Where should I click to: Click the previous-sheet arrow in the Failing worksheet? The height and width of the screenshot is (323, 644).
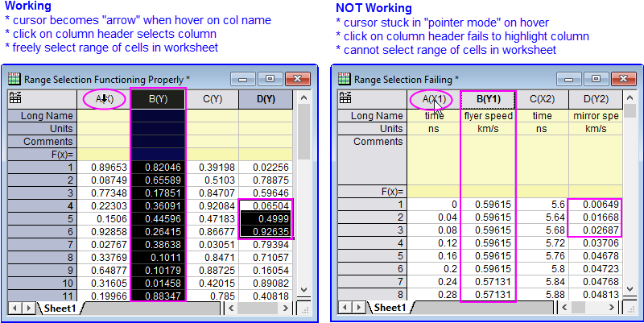345,308
